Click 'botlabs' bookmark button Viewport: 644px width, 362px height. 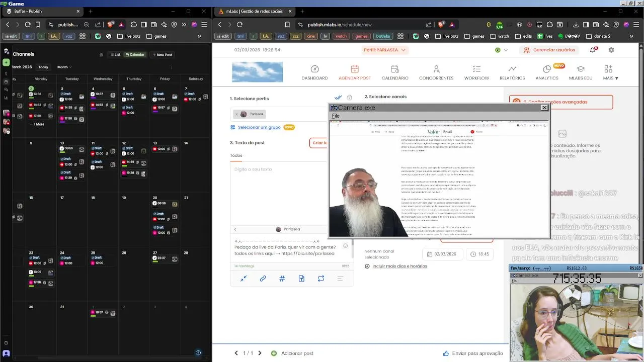[x=383, y=36]
